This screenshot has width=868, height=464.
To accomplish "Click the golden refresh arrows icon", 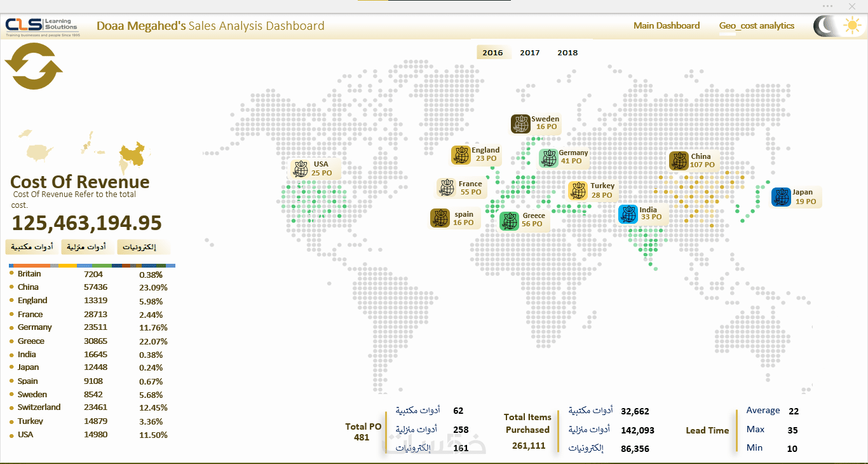I will pos(34,66).
